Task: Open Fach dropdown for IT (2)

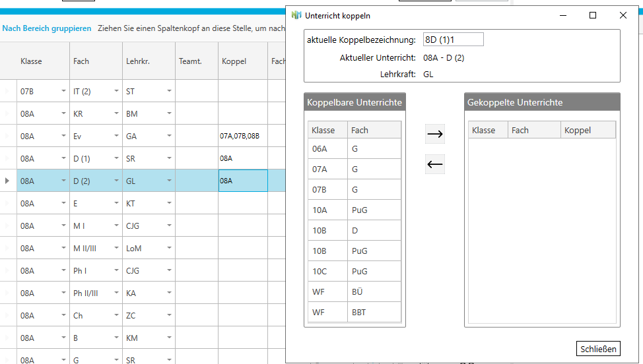Action: pos(116,92)
